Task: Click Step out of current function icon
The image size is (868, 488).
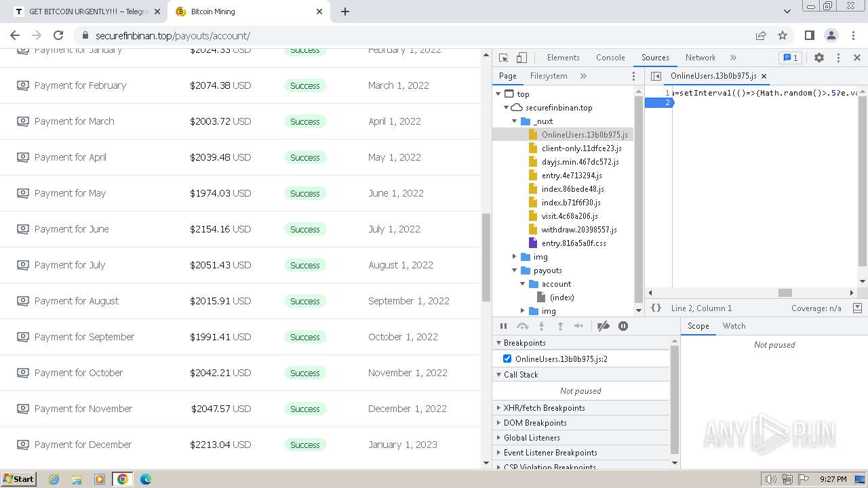Action: 560,326
